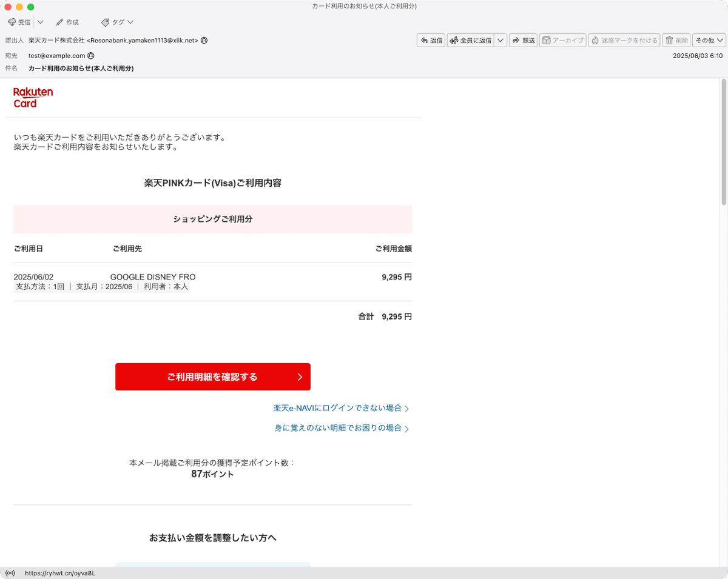Click the 受信 (Get Messages) cloud icon
Image resolution: width=728 pixels, height=579 pixels.
12,22
